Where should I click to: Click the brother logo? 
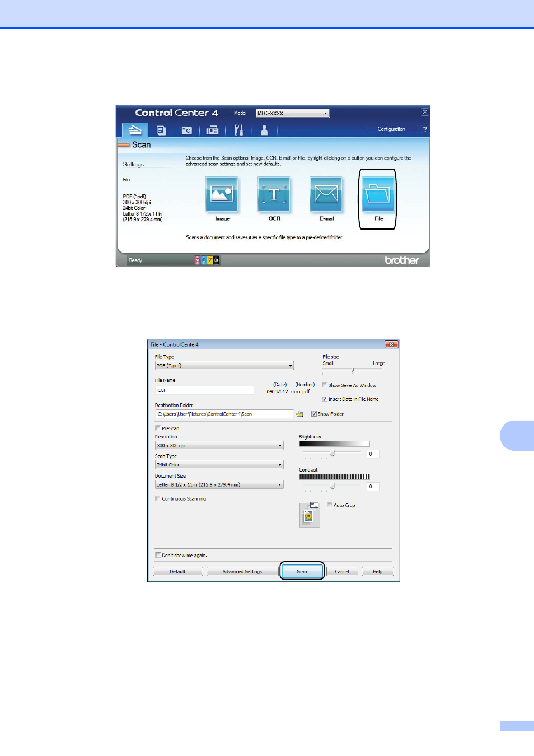(401, 260)
